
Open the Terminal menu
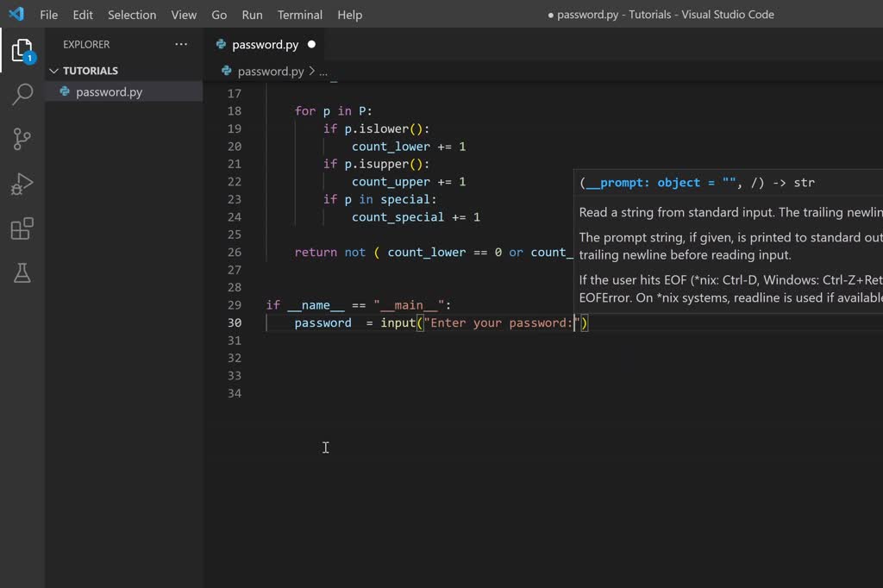point(299,15)
